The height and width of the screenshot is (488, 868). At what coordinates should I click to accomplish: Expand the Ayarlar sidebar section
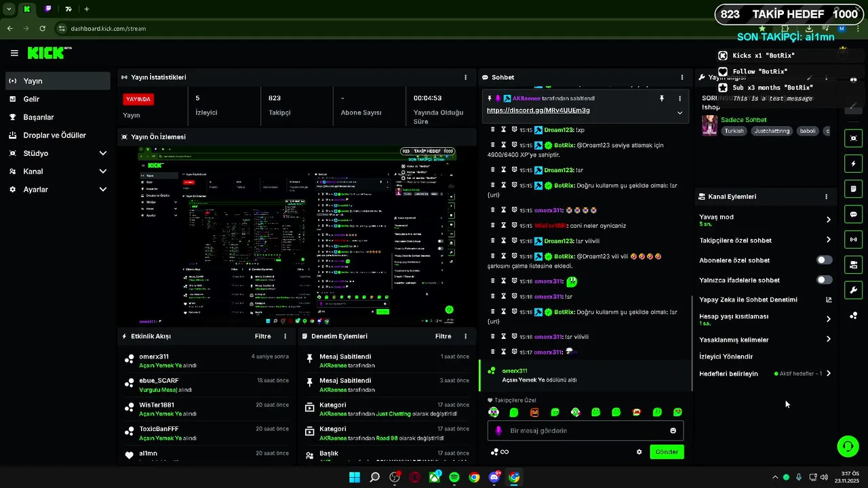[58, 190]
